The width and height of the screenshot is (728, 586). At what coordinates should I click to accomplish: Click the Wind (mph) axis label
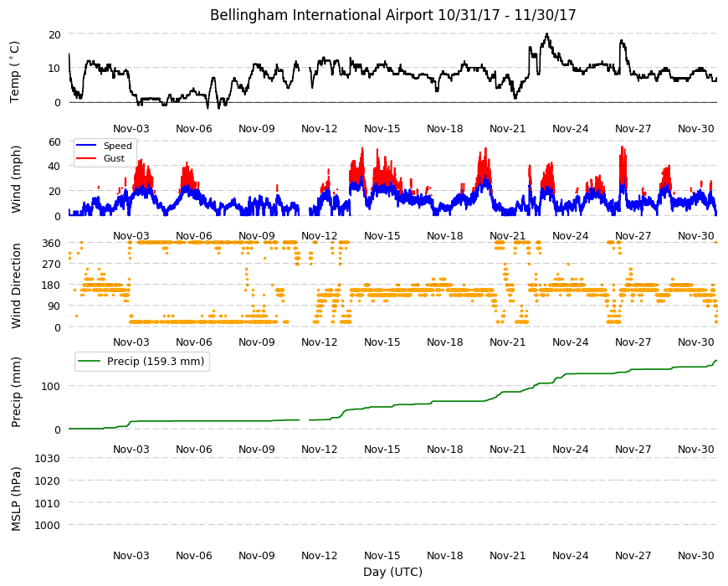pos(16,179)
